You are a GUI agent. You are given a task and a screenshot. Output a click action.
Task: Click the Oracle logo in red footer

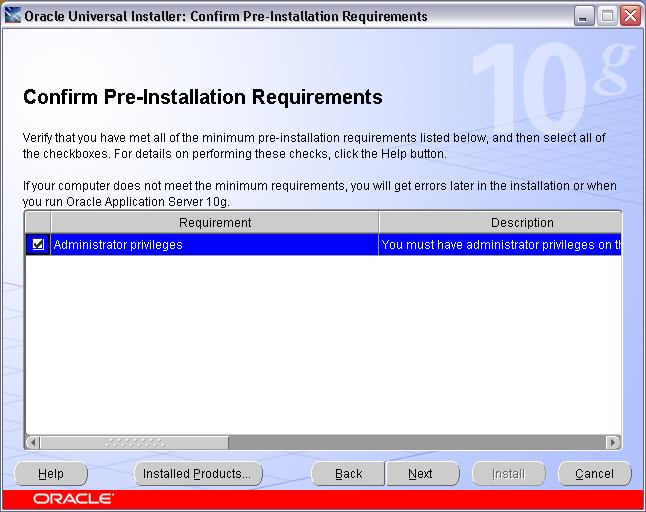tap(73, 499)
